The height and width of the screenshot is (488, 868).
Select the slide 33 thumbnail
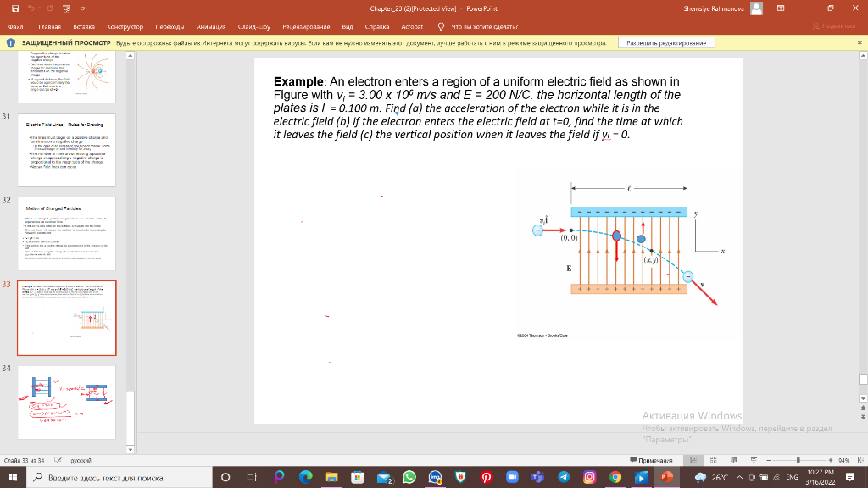coord(67,317)
